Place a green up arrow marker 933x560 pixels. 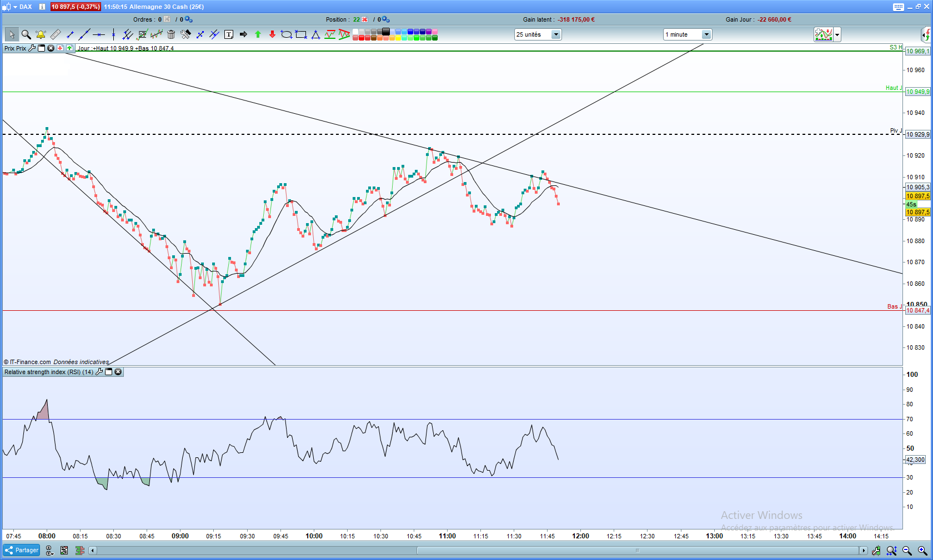tap(258, 34)
